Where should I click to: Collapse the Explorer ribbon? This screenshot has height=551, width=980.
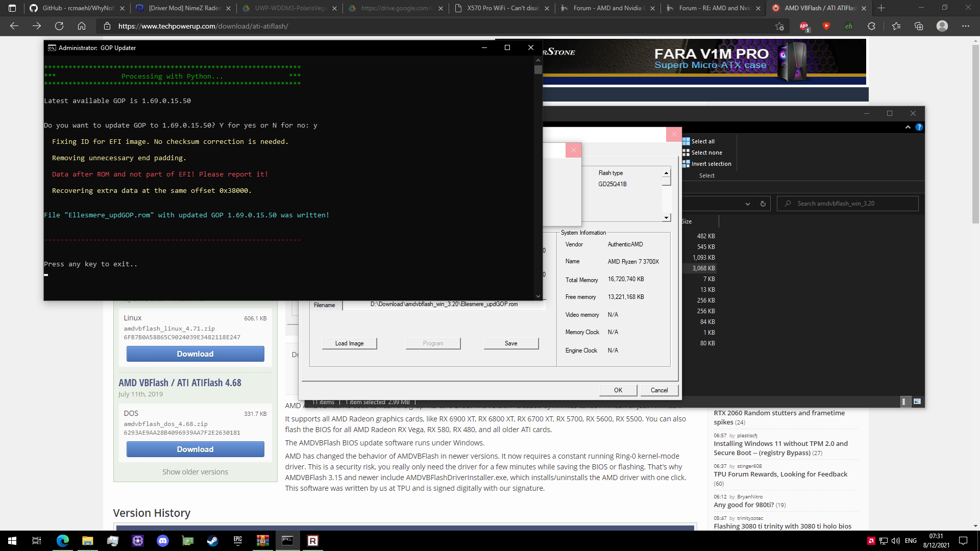pyautogui.click(x=908, y=127)
